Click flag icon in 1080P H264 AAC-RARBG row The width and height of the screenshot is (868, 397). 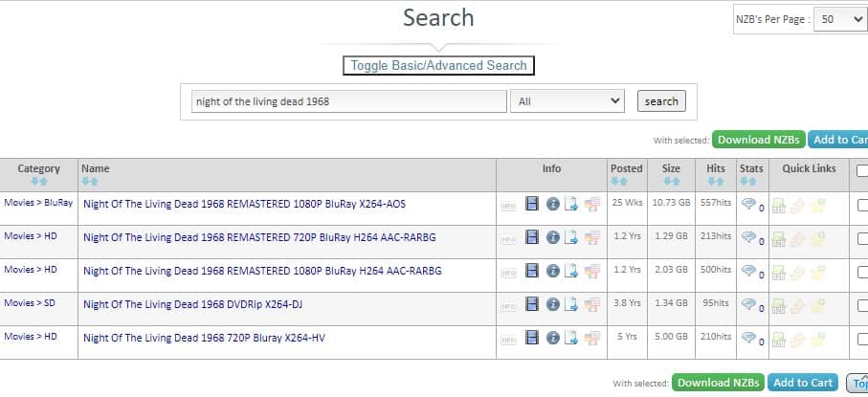(591, 271)
